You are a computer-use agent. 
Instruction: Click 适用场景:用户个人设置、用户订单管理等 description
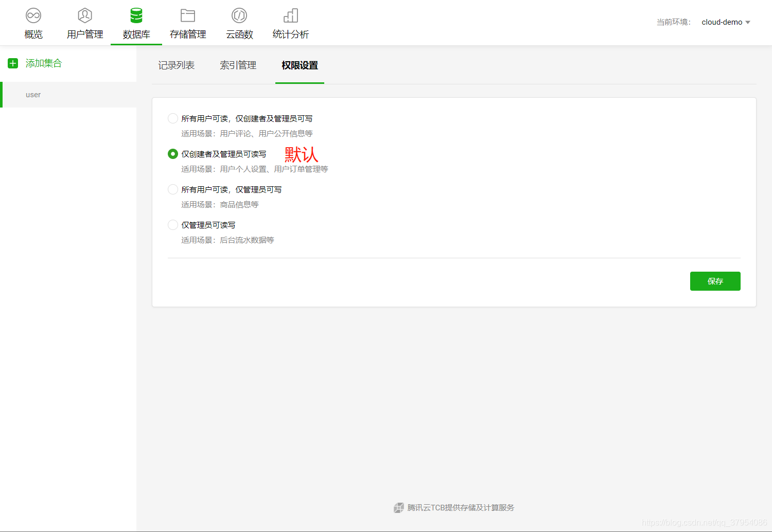[255, 169]
